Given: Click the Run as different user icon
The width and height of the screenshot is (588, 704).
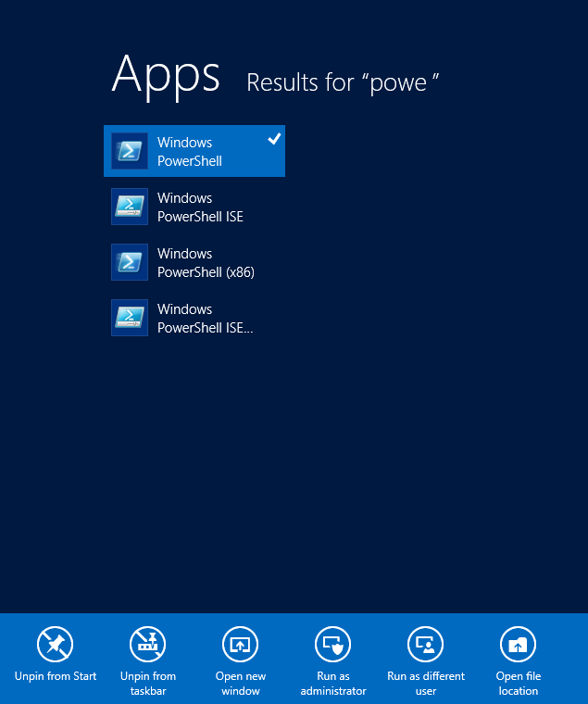Looking at the screenshot, I should (x=426, y=645).
